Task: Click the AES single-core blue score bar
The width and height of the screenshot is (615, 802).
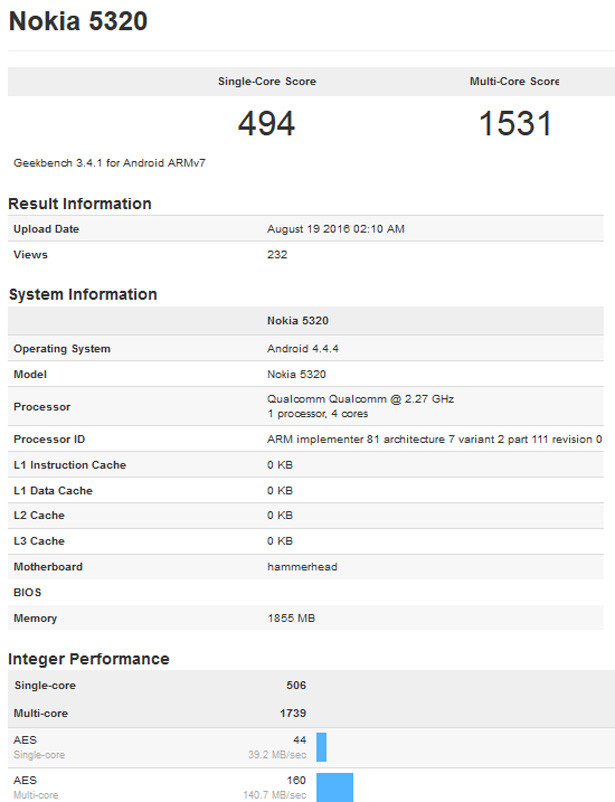Action: (321, 747)
